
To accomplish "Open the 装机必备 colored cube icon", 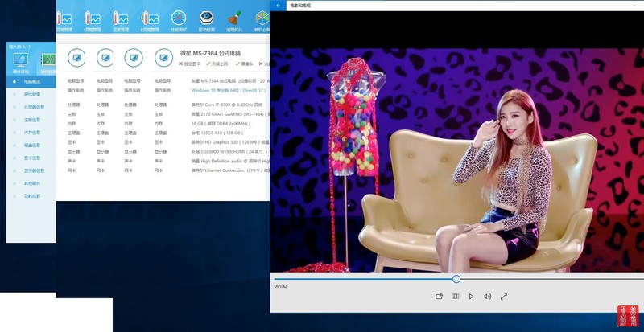I will pyautogui.click(x=262, y=22).
